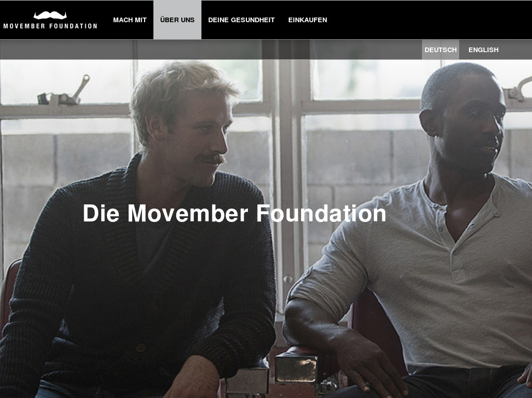
Task: Go to DEINE GESUNDHEIT section
Action: [x=242, y=20]
